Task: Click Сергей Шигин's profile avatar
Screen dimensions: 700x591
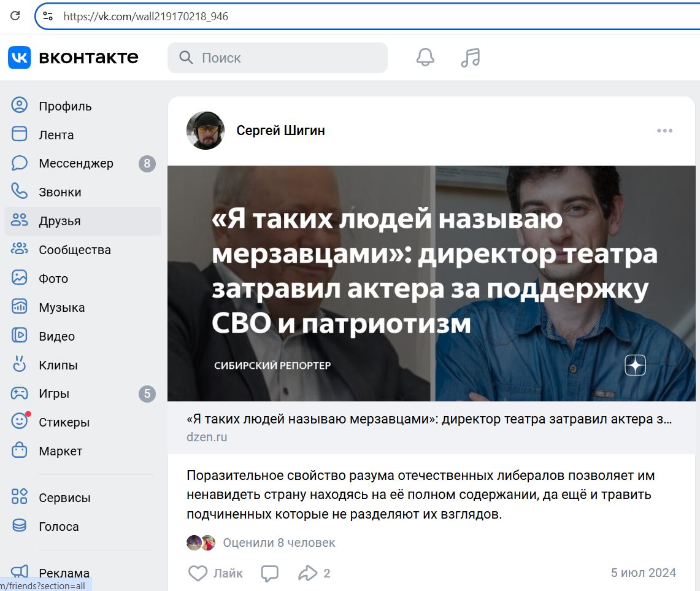Action: [205, 130]
